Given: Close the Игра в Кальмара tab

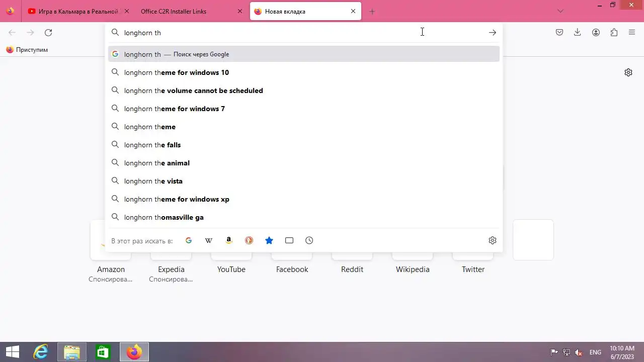Looking at the screenshot, I should coord(126,12).
